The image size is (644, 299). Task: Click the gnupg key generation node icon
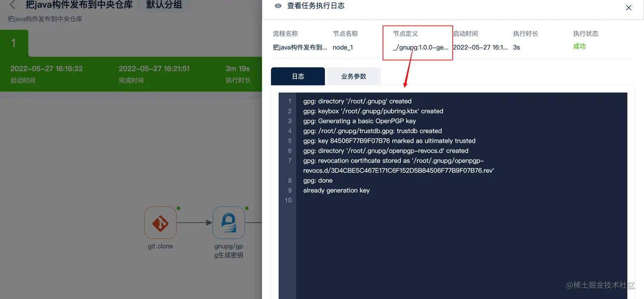click(229, 223)
